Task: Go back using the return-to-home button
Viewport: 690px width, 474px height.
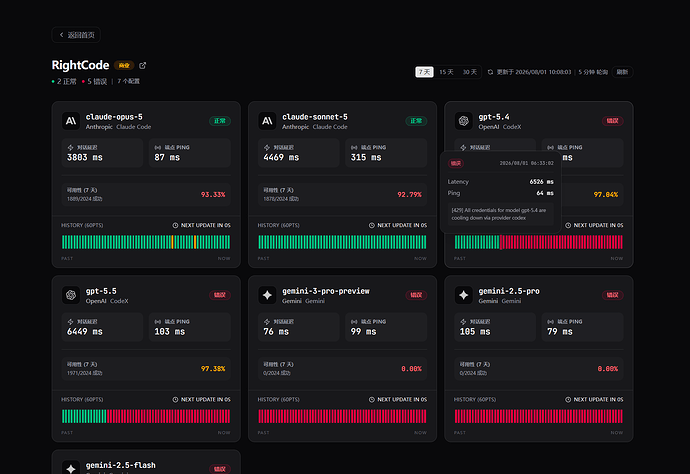Action: (x=76, y=35)
